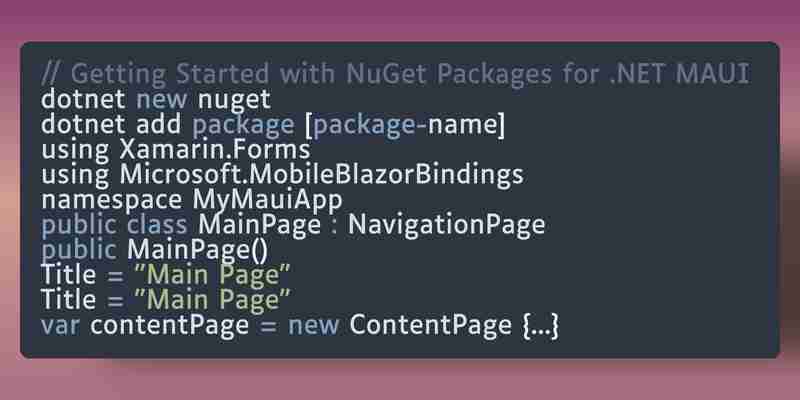Viewport: 800px width, 400px height.
Task: Expand the collapsed '{...}' block
Action: click(x=541, y=326)
